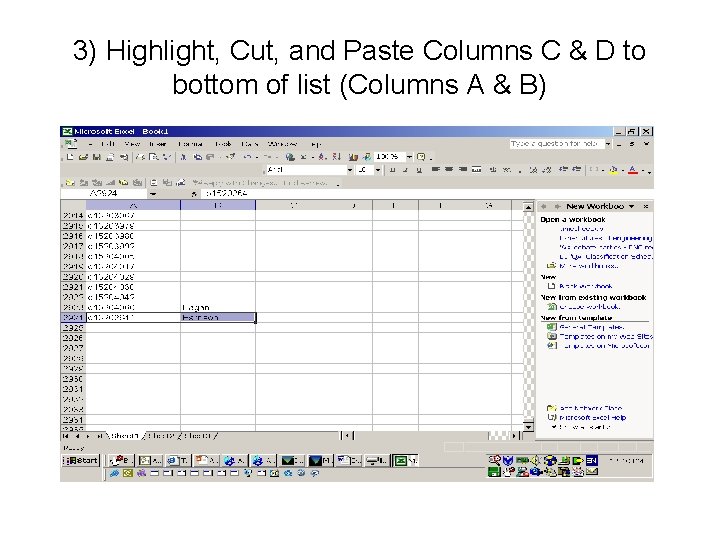Click vertical scrollbar down arrow
The image size is (720, 540).
click(x=528, y=427)
